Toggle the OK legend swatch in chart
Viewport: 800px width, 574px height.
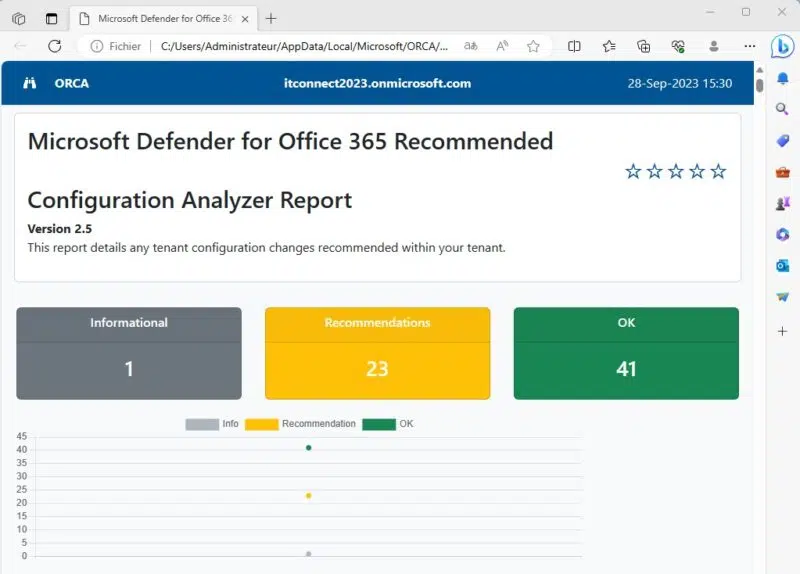pos(379,425)
